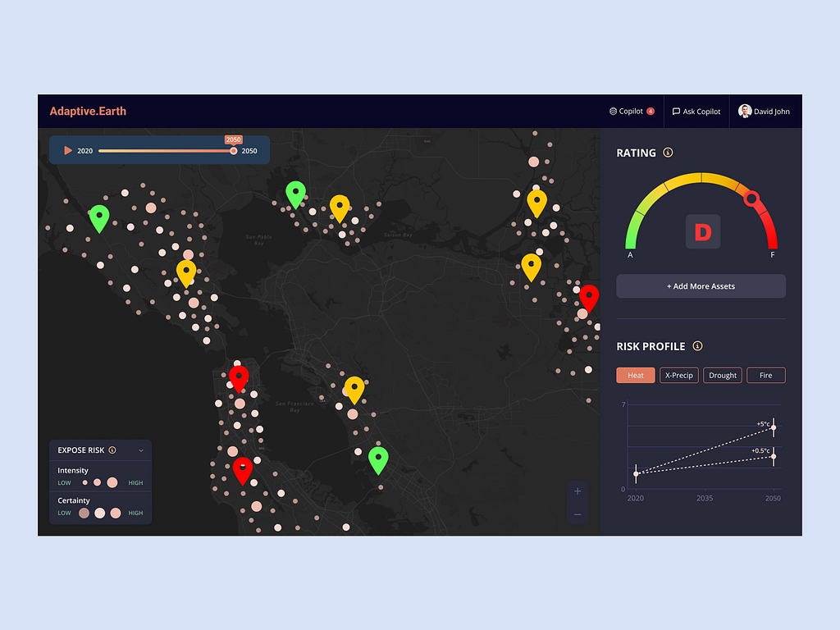Zoom in using the map plus icon
This screenshot has width=840, height=630.
577,491
